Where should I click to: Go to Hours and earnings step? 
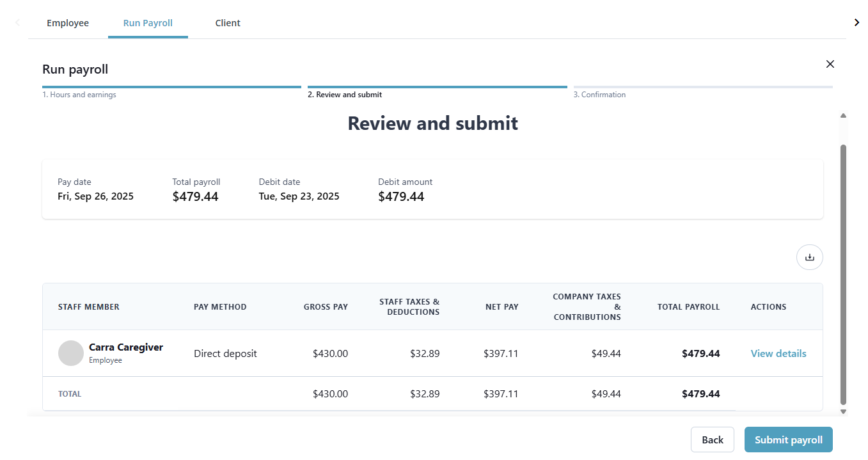[x=79, y=95]
